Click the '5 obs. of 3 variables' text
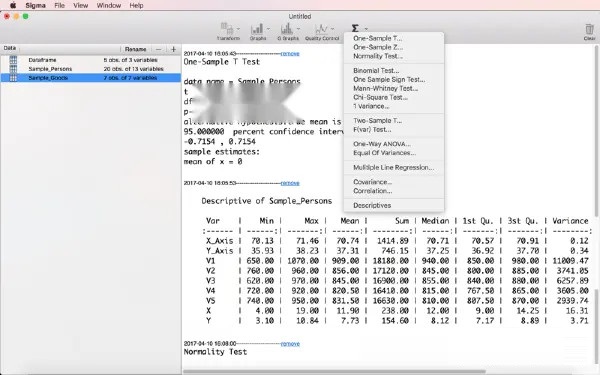The width and height of the screenshot is (600, 375). tap(130, 60)
